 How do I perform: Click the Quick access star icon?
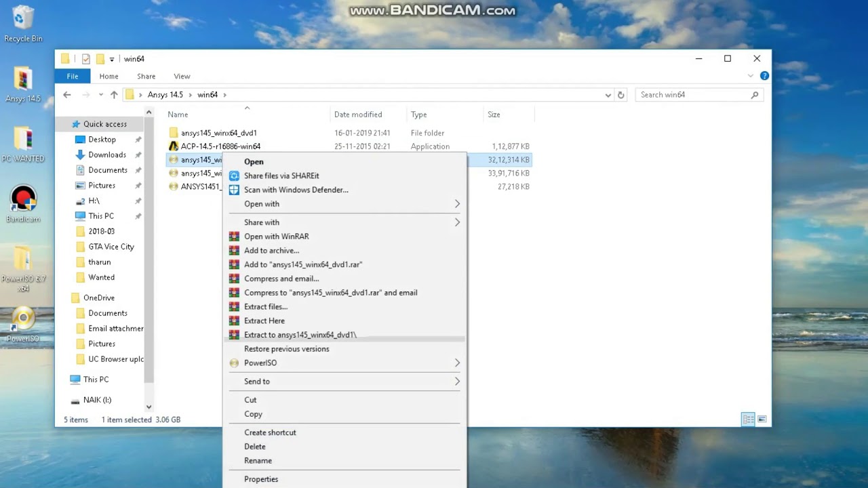75,124
